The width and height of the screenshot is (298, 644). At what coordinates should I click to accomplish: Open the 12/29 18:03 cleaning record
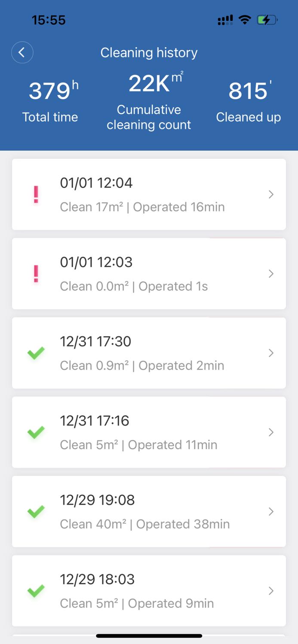pos(149,591)
